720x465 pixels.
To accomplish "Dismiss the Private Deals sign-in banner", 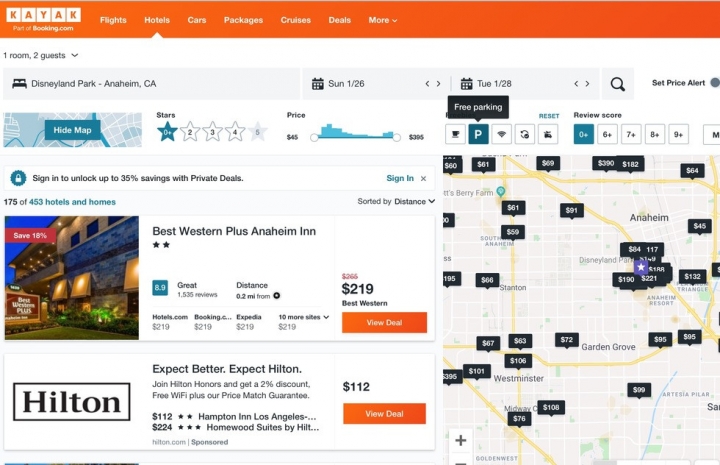I will [423, 178].
